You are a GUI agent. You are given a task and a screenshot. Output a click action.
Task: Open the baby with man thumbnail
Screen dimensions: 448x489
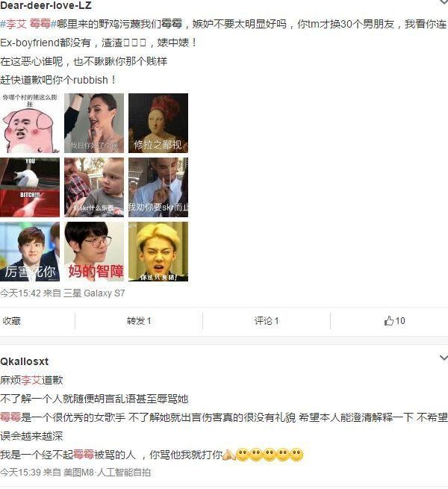point(94,187)
